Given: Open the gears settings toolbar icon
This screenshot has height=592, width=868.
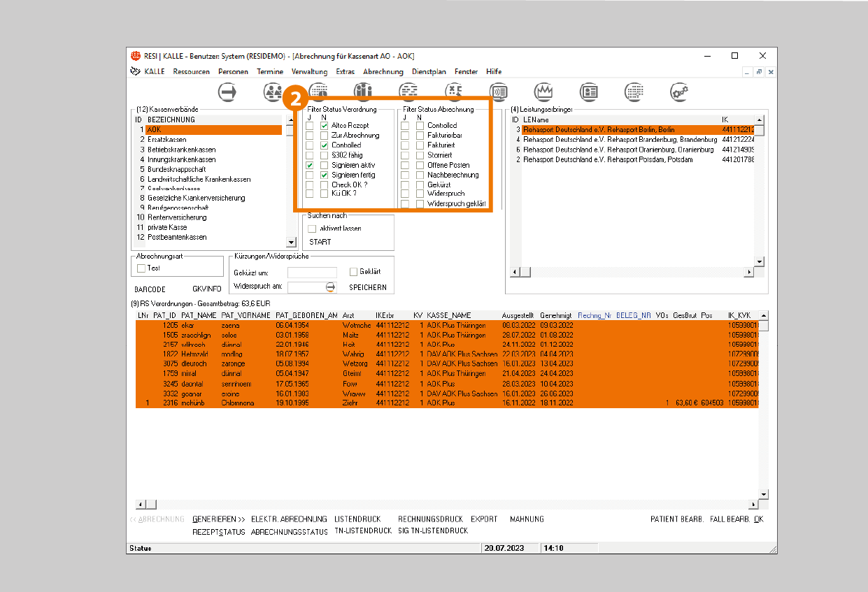Looking at the screenshot, I should (680, 92).
